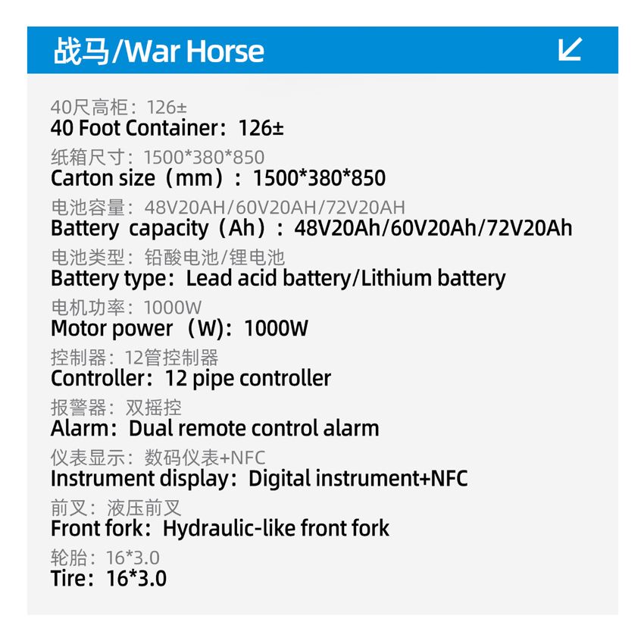Click the Battery capacity (Ah) English line
Screen dimensions: 644x644
tap(311, 228)
